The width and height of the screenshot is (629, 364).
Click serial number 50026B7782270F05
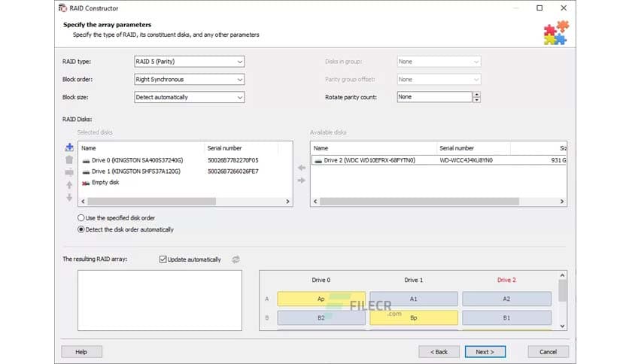232,160
